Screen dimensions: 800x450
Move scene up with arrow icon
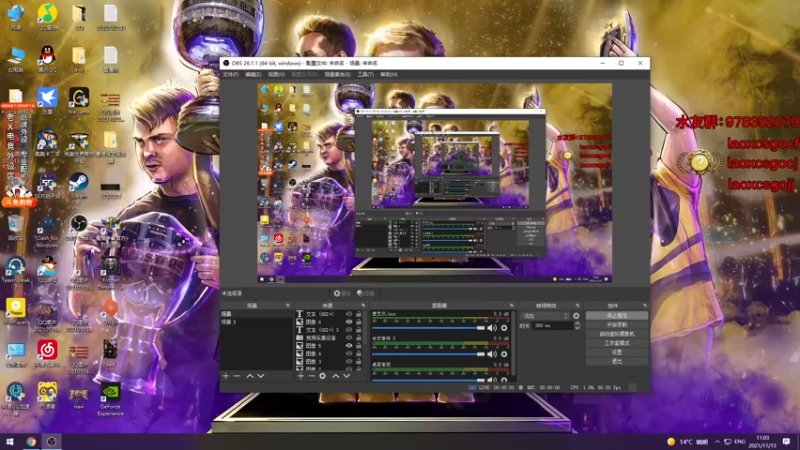coord(250,376)
